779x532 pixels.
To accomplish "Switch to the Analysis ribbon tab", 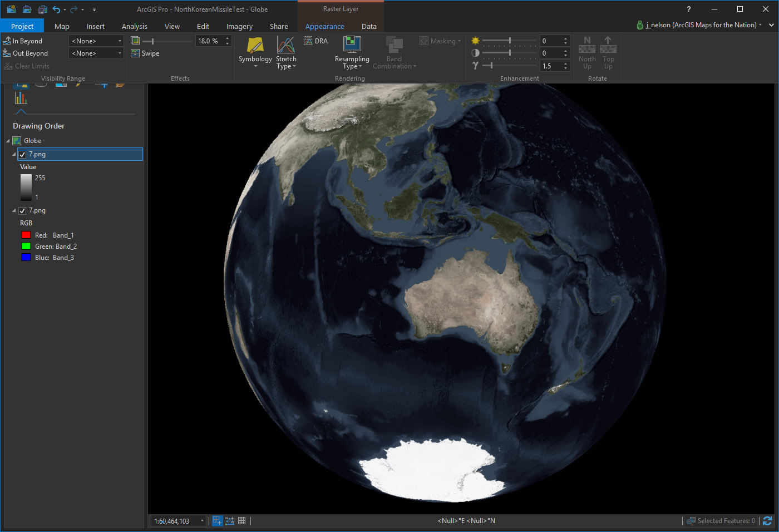I will tap(135, 26).
